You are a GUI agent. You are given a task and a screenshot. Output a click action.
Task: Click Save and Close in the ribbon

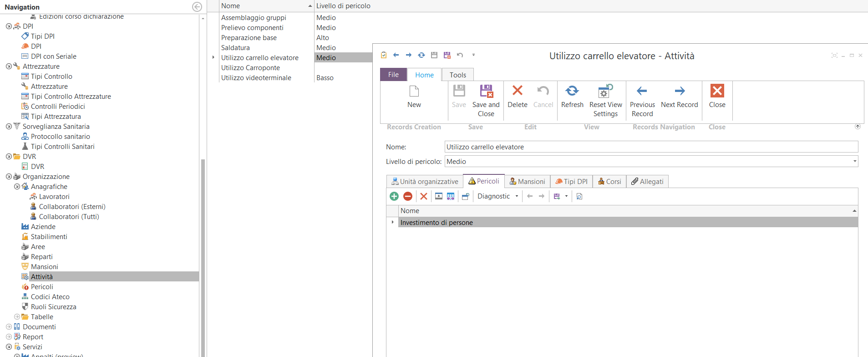coord(486,101)
